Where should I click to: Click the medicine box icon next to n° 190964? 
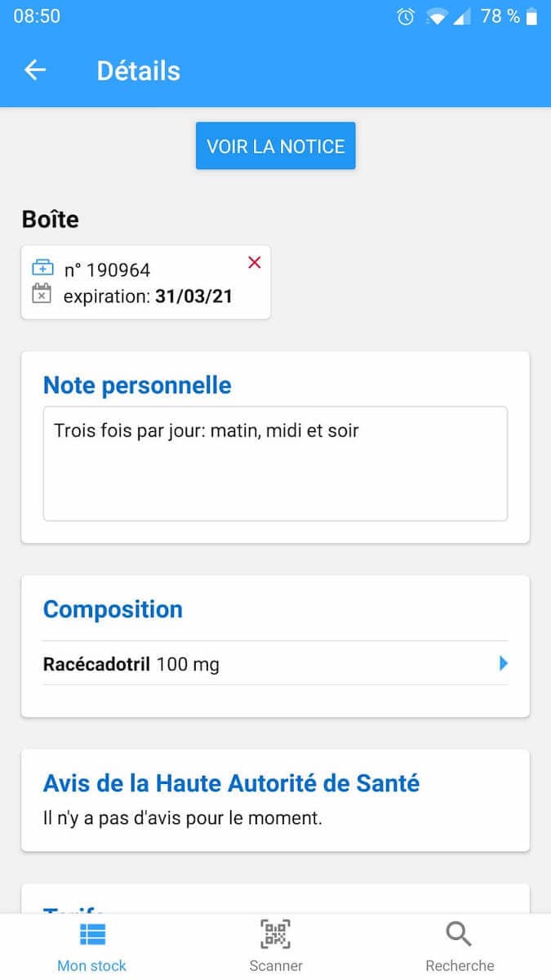tap(42, 268)
